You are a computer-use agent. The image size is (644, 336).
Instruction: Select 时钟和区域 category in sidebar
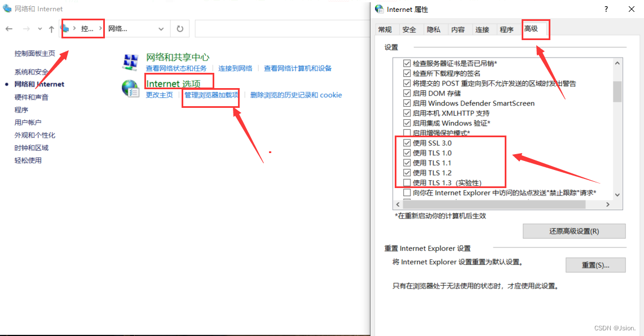point(31,148)
